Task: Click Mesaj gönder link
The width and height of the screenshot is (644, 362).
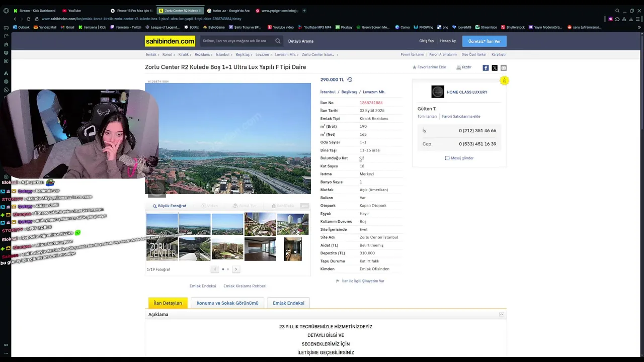Action: 459,158
